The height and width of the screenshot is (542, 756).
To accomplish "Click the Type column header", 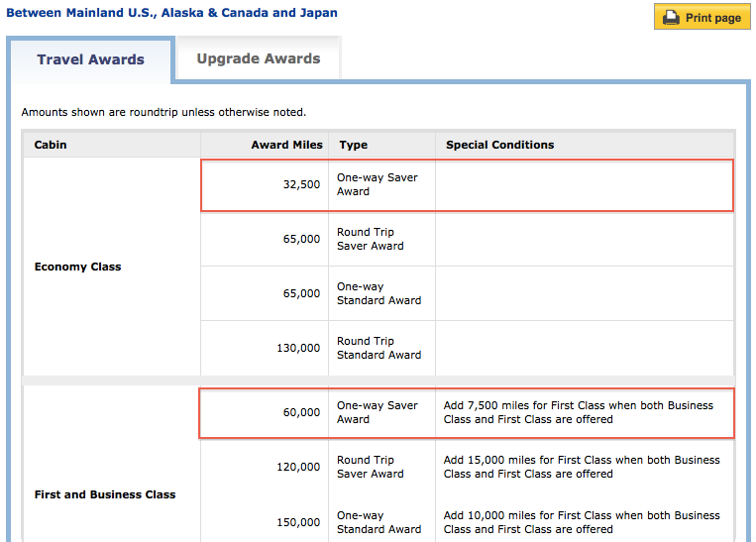I will (354, 145).
